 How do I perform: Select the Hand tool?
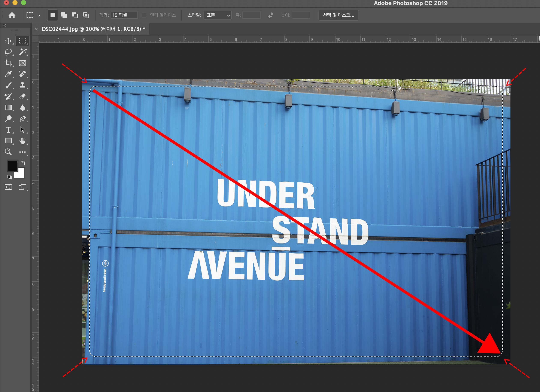coord(23,141)
